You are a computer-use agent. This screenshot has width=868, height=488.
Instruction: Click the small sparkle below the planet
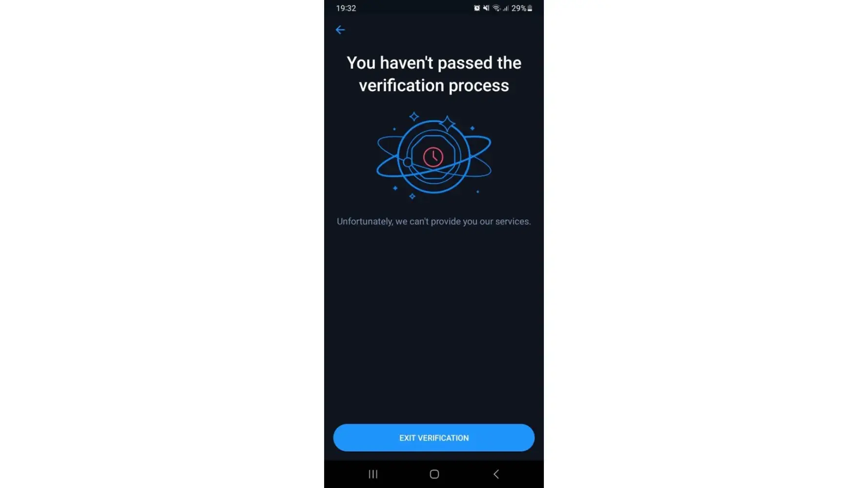[412, 196]
